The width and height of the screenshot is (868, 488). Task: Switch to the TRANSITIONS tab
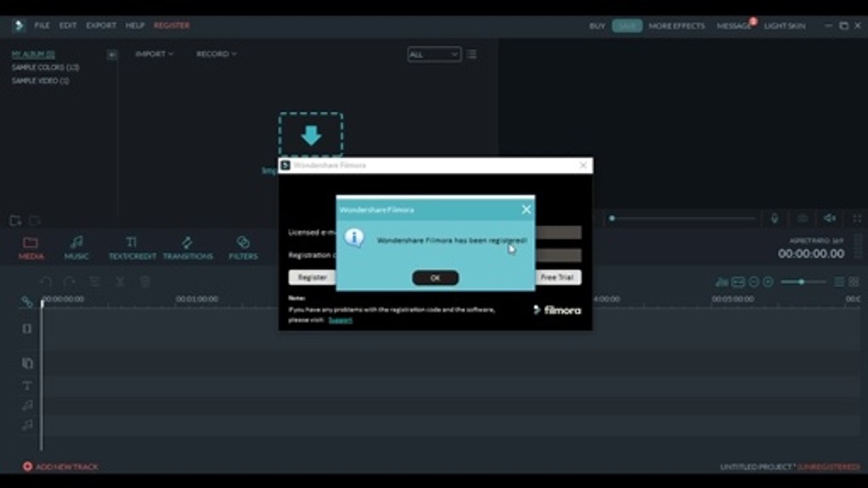[x=188, y=248]
